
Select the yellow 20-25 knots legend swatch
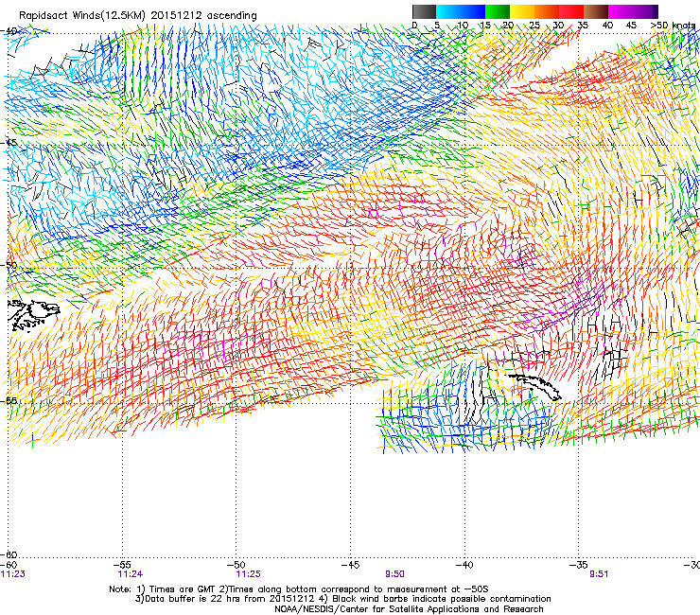(522, 11)
